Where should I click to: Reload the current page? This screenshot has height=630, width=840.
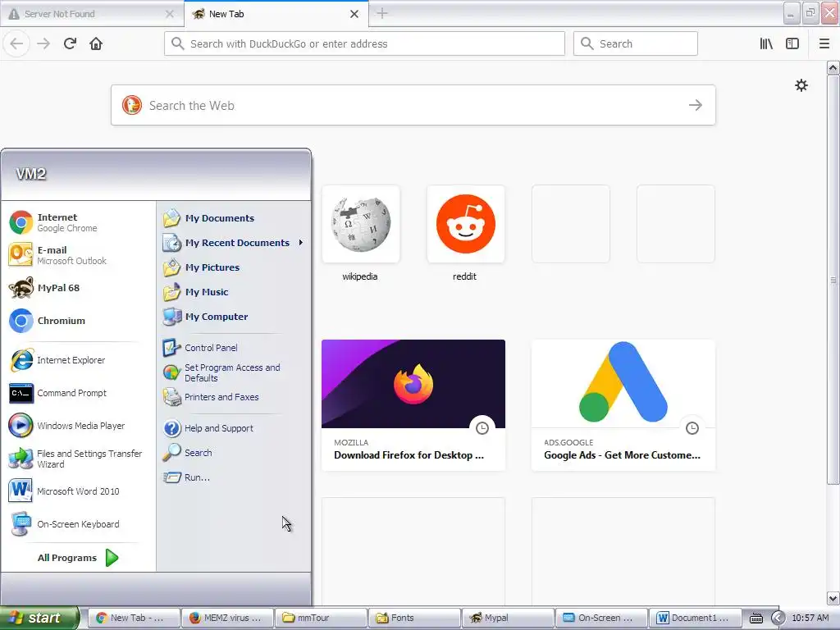[70, 43]
